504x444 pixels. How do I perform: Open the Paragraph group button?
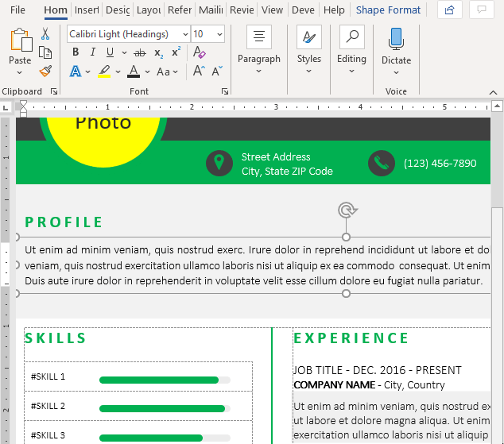(x=258, y=50)
